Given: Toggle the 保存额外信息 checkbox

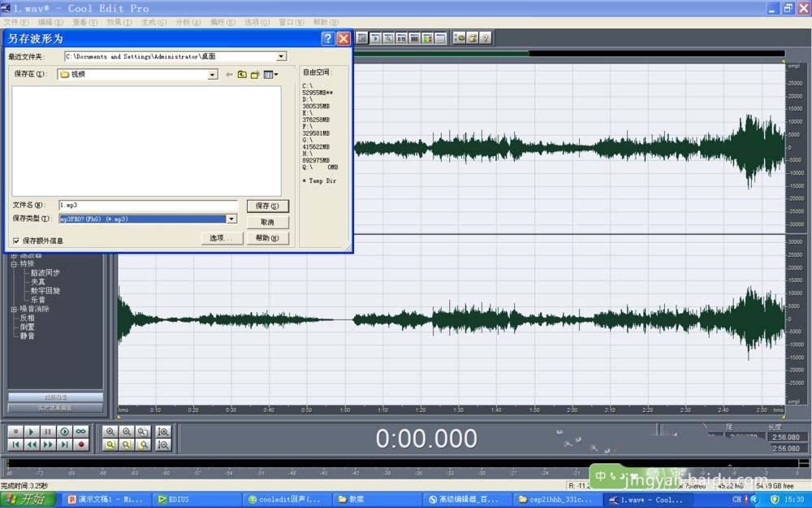Looking at the screenshot, I should (x=18, y=240).
